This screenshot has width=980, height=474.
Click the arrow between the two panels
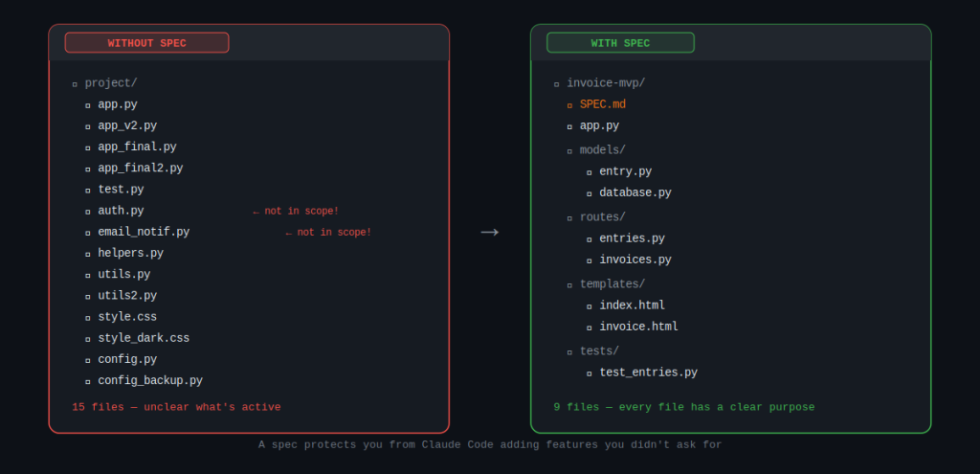489,233
